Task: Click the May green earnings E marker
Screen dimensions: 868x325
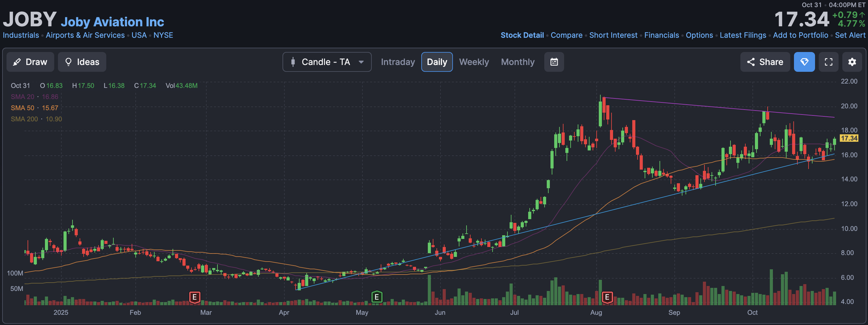Action: pos(377,297)
